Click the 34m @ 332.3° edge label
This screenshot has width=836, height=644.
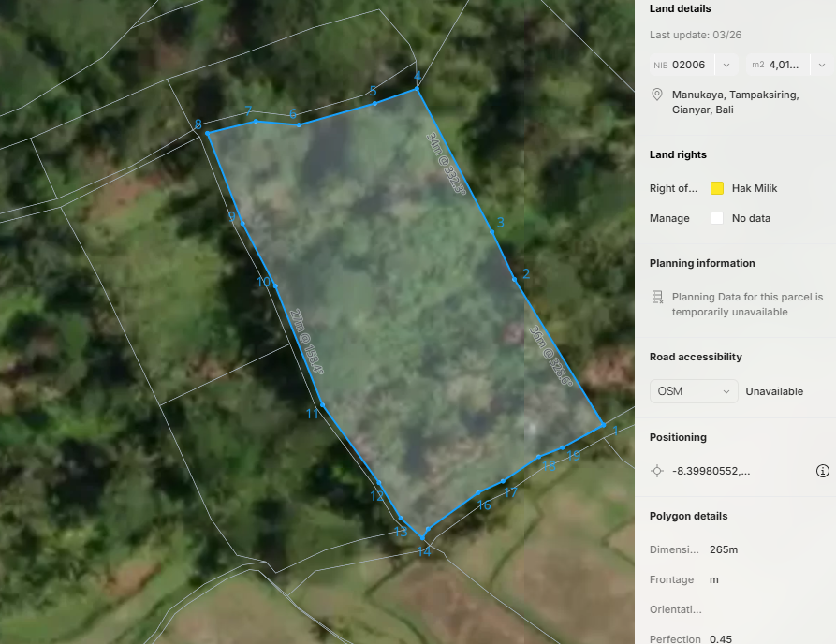447,163
